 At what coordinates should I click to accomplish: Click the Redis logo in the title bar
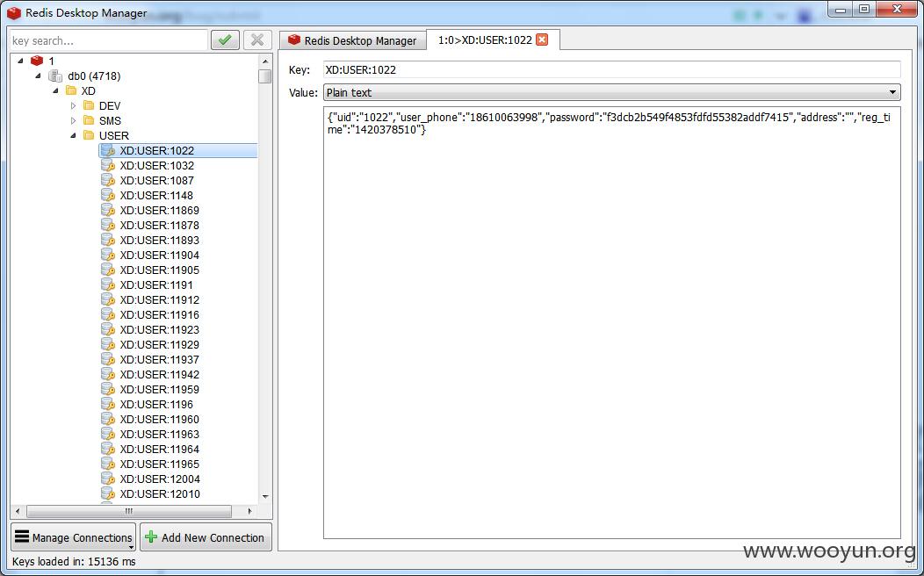(x=13, y=12)
